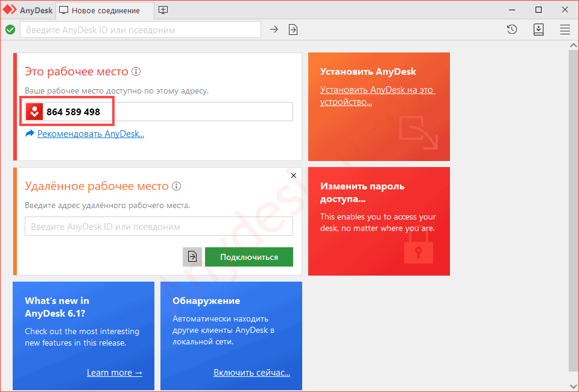Click the connect arrow icon in the address bar
Image resolution: width=579 pixels, height=392 pixels.
click(x=274, y=30)
